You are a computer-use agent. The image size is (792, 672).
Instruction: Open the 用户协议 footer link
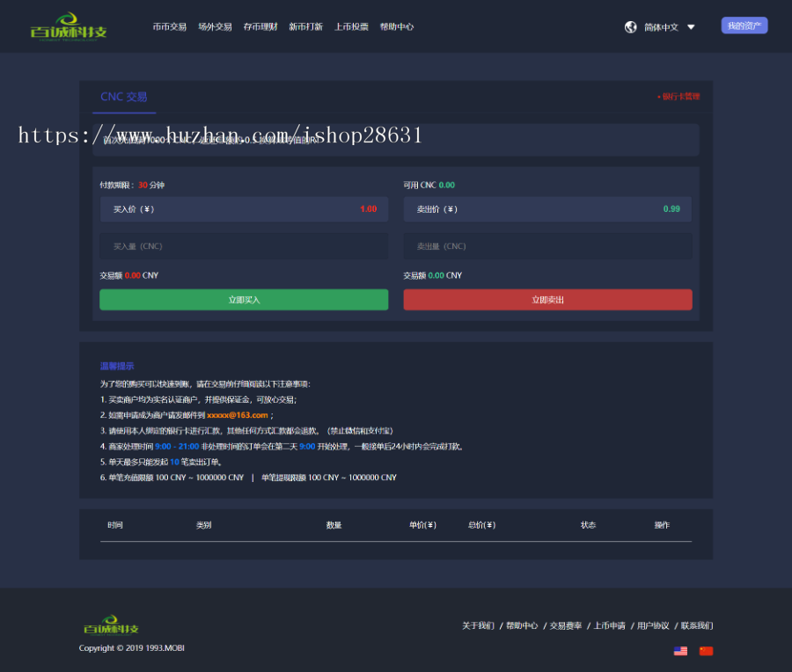pos(653,625)
